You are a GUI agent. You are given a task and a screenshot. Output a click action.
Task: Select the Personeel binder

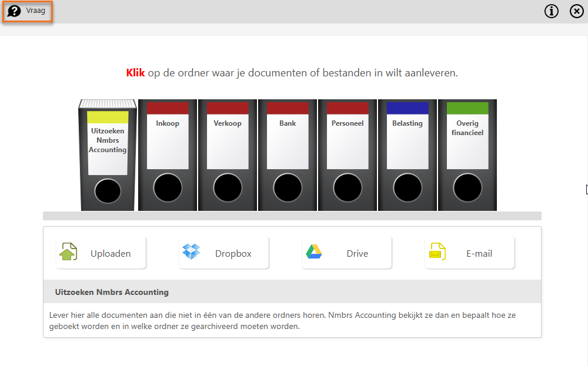coord(348,155)
